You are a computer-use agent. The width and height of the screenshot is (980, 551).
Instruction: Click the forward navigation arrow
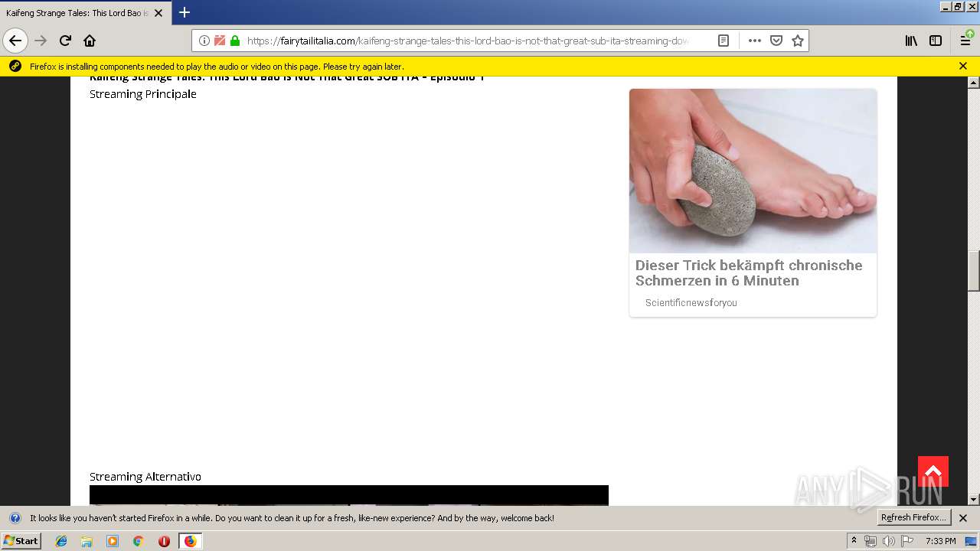coord(41,41)
